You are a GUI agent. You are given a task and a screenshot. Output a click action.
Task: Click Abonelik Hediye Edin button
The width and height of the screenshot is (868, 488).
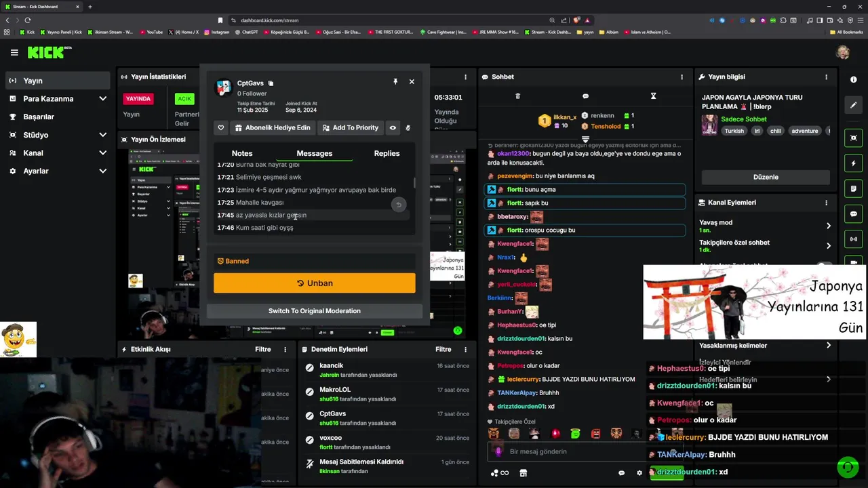pos(273,127)
